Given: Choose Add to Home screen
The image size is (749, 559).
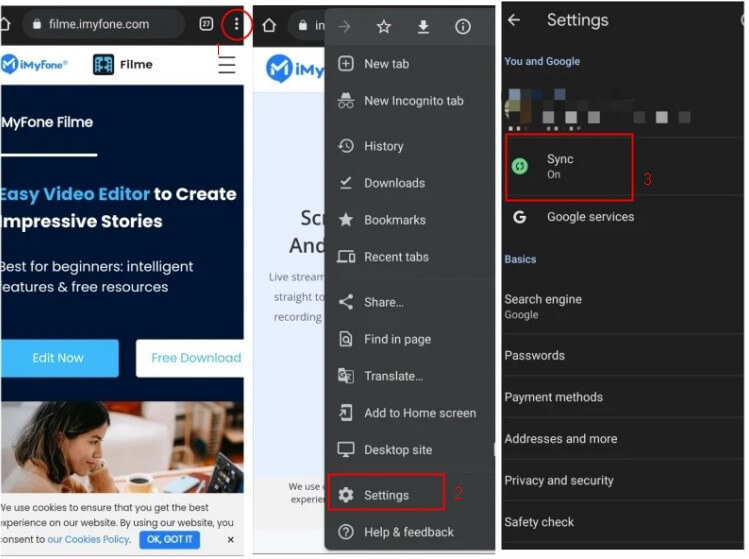Looking at the screenshot, I should click(x=409, y=413).
